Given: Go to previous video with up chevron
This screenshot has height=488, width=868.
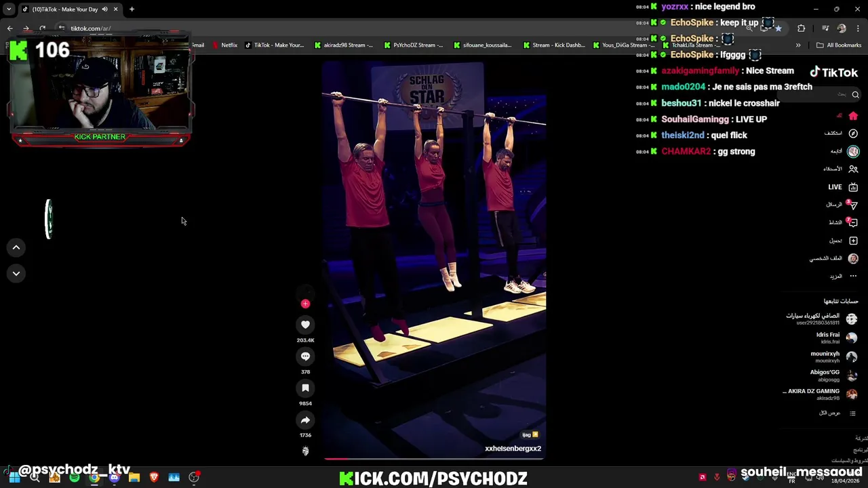Looking at the screenshot, I should click(x=16, y=247).
